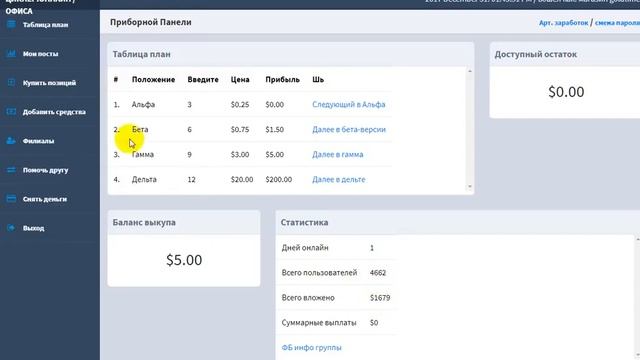The image size is (640, 360).
Task: Click the $0.25 price cell
Action: coord(240,104)
